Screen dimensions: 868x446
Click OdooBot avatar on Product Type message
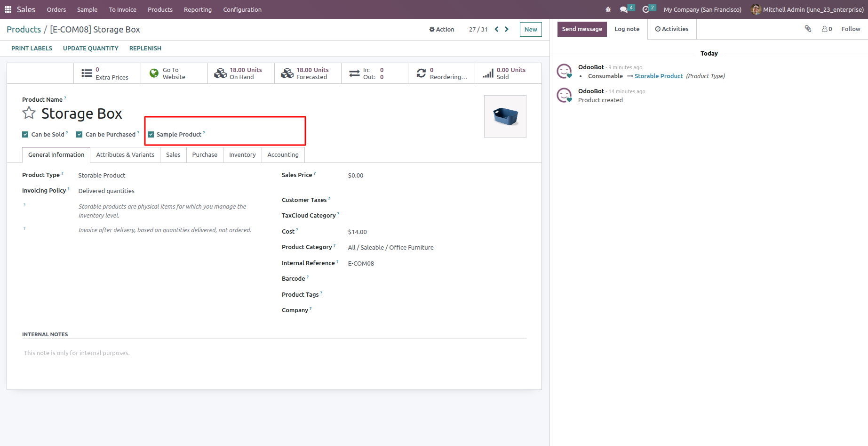[564, 71]
